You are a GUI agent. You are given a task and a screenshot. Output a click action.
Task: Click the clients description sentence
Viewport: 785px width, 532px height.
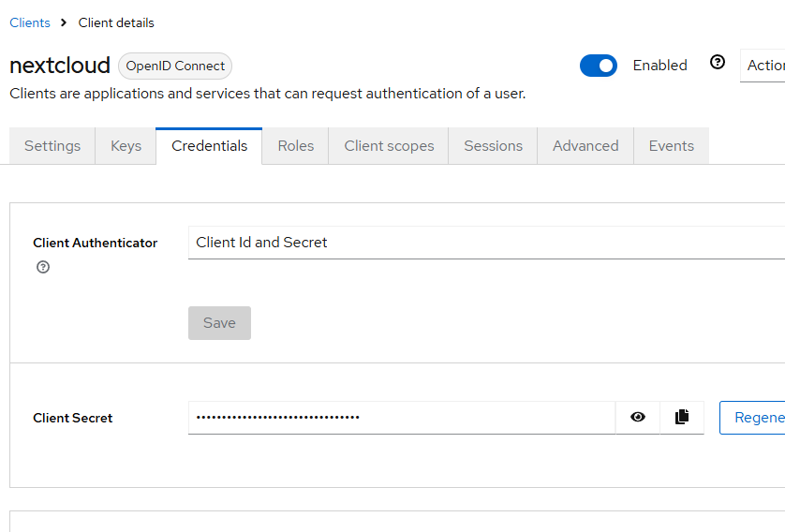(267, 94)
